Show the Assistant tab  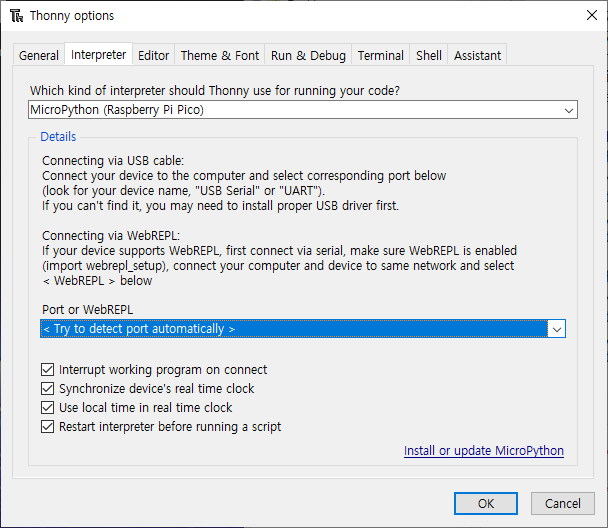(x=477, y=55)
